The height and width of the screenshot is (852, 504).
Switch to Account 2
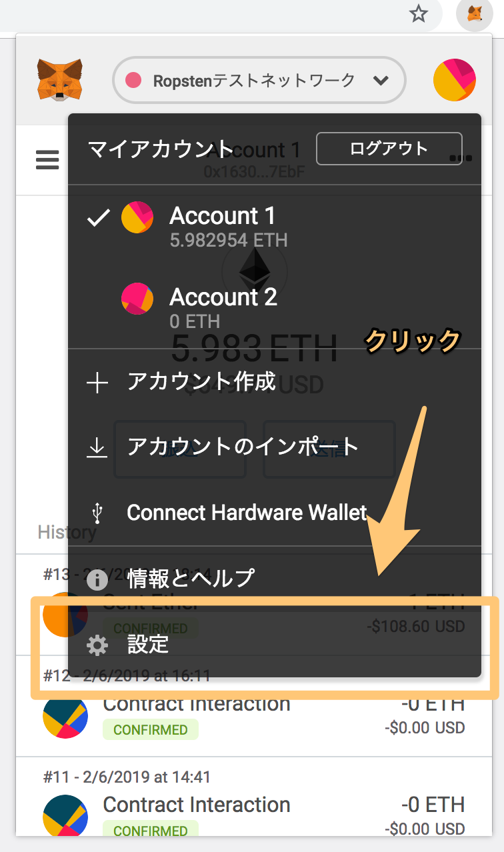click(x=274, y=307)
